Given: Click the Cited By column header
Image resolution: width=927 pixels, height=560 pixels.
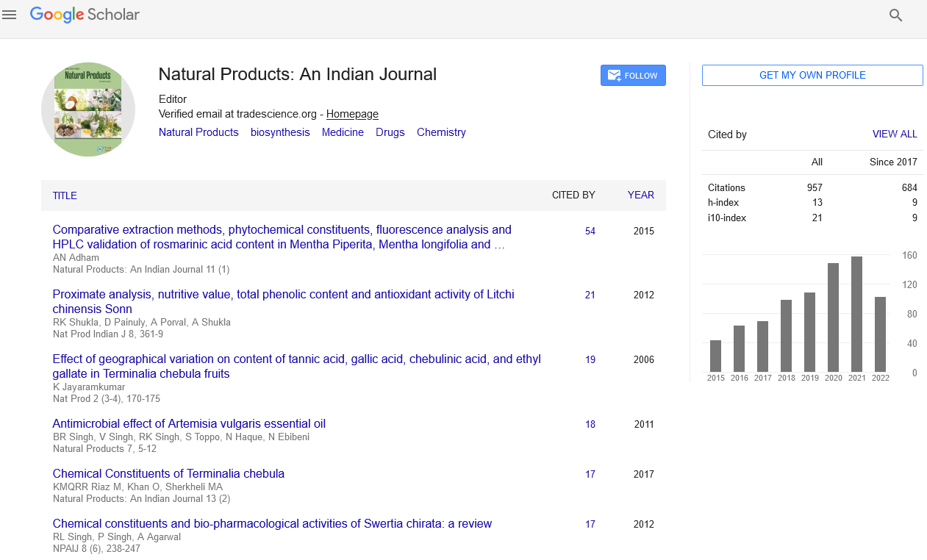Looking at the screenshot, I should tap(573, 195).
